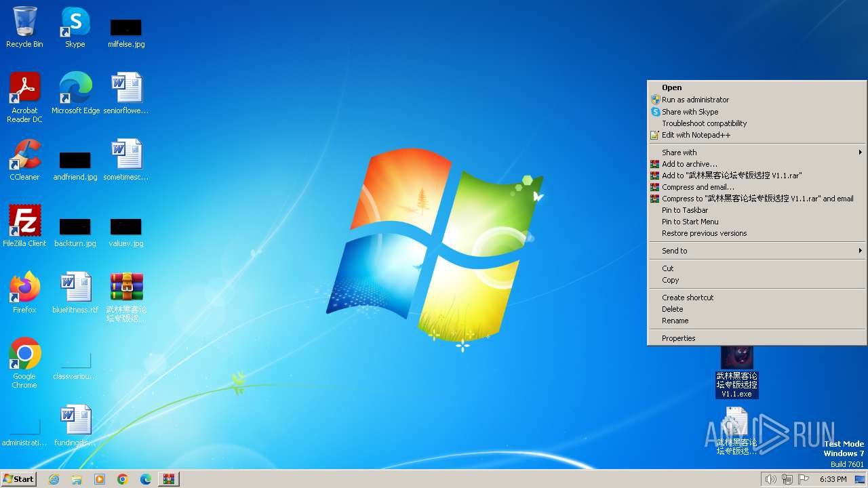The image size is (868, 488).
Task: Select the bluefitness.rtf document
Action: 75,293
